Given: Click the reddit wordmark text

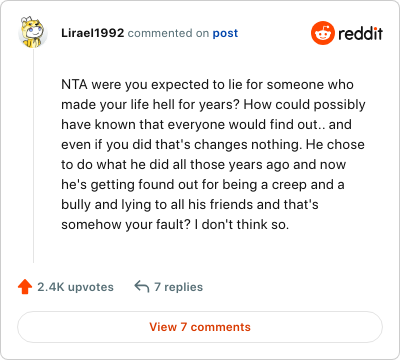Looking at the screenshot, I should tap(361, 33).
